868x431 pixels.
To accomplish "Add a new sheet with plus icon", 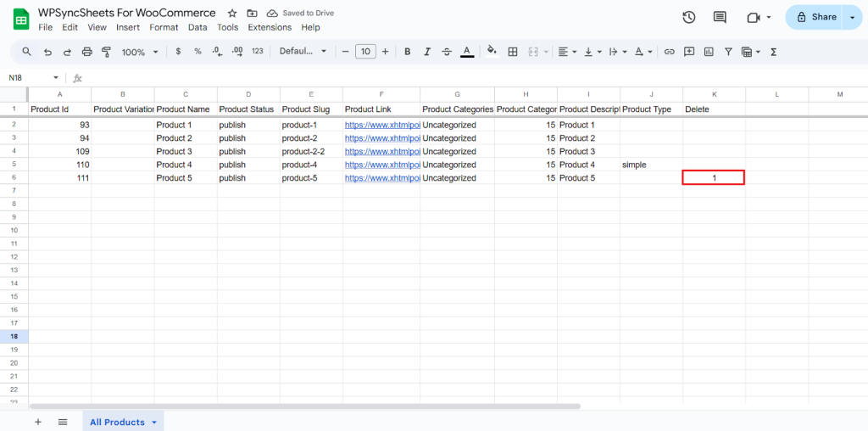I will tap(38, 422).
